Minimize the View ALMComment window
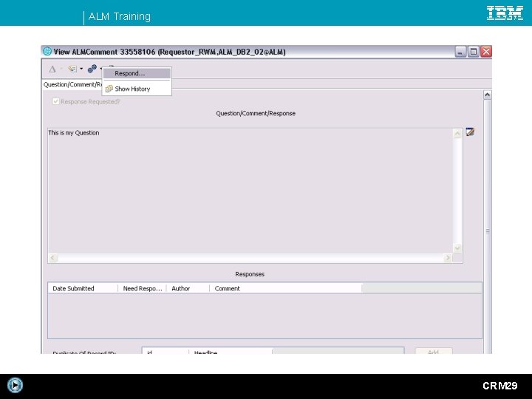Screen dimensions: 532x399 click(460, 52)
